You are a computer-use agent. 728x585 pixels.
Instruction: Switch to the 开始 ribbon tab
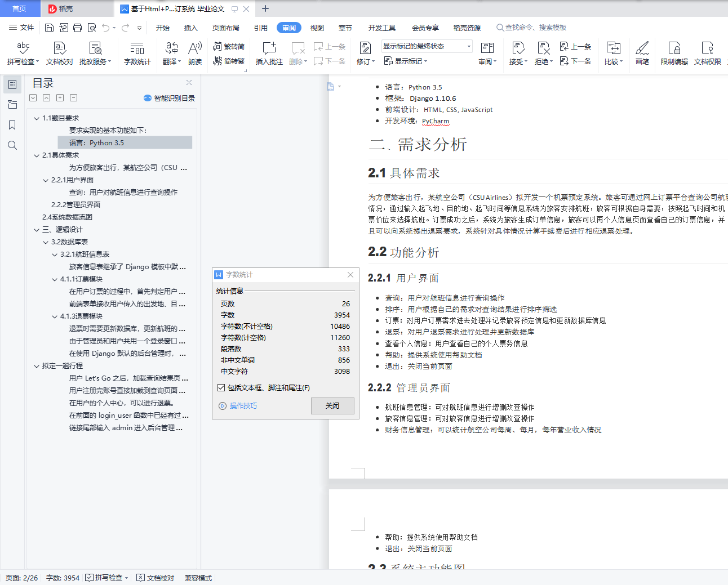[x=163, y=28]
